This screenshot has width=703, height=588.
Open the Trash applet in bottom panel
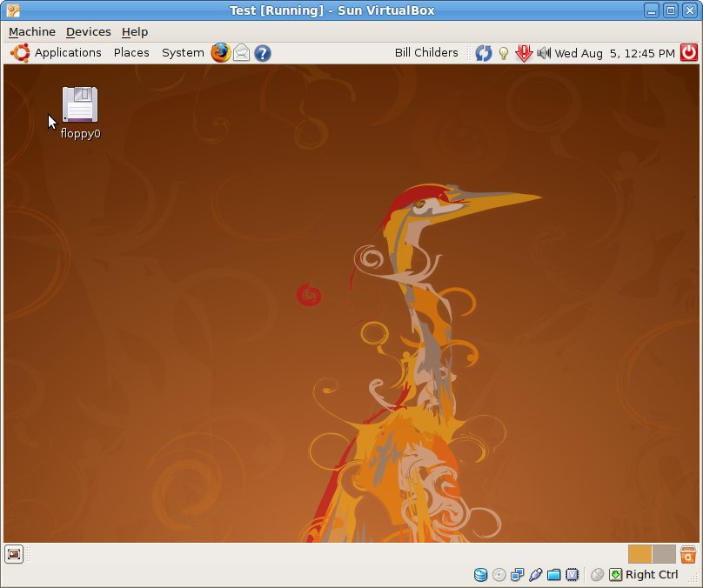tap(688, 554)
